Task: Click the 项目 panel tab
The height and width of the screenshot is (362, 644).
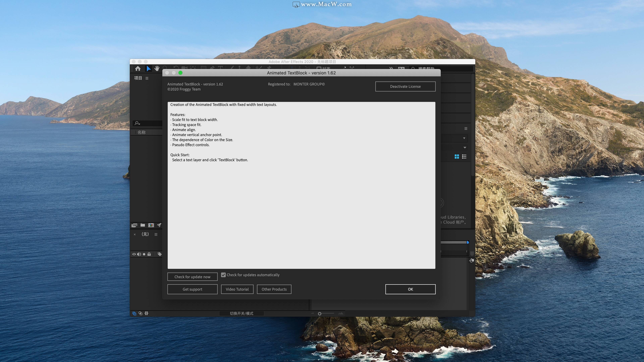Action: [138, 78]
